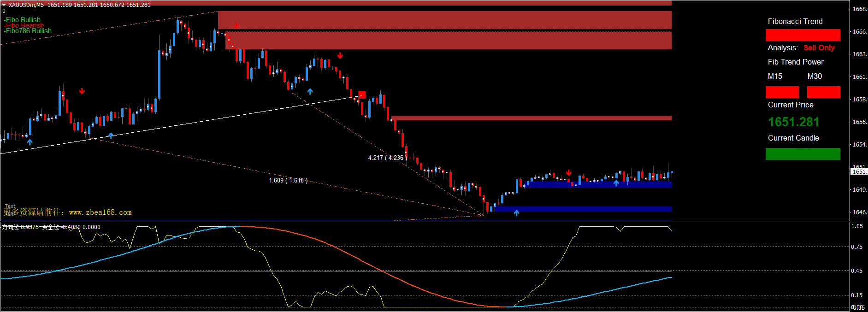Select the red sell arrow above the upper blue zone
This screenshot has width=868, height=312.
[x=569, y=173]
